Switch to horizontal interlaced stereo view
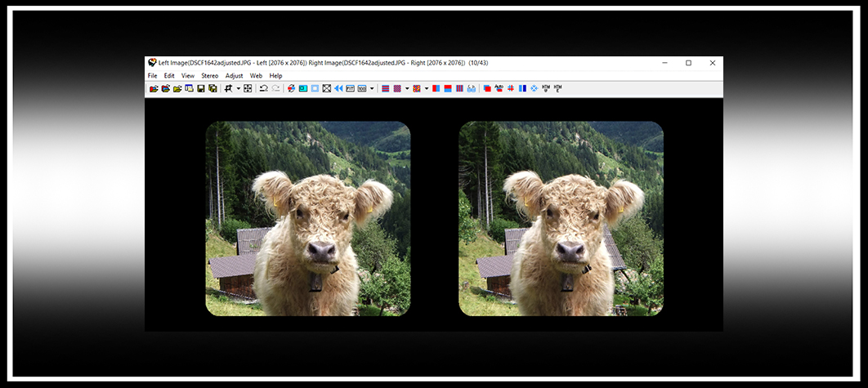 coord(385,88)
